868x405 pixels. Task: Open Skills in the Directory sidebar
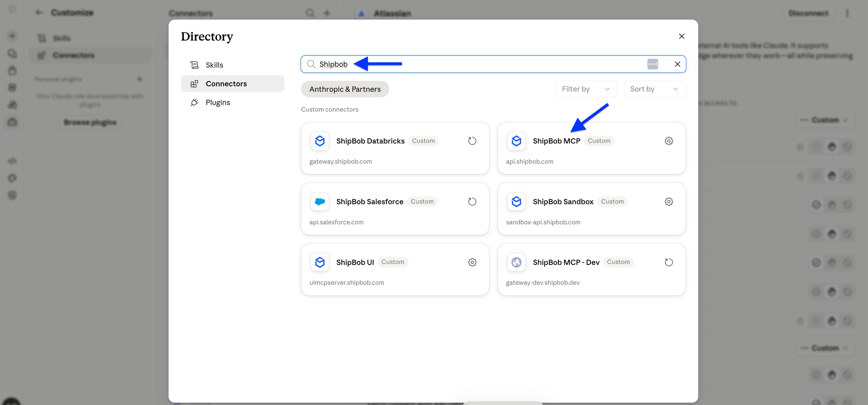233,65
